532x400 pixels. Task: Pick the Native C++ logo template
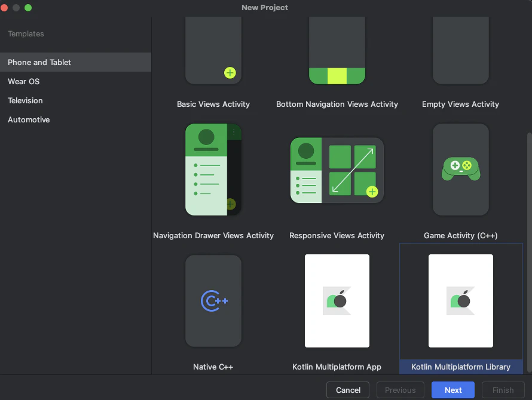coord(214,301)
